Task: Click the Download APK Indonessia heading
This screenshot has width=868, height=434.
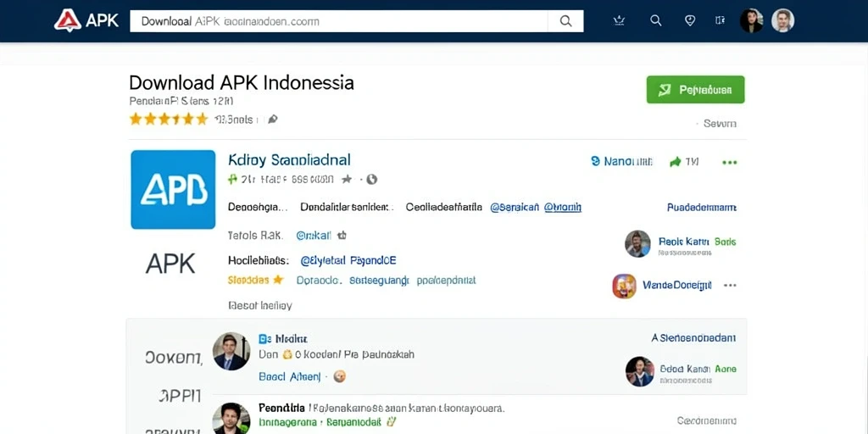Action: tap(242, 82)
